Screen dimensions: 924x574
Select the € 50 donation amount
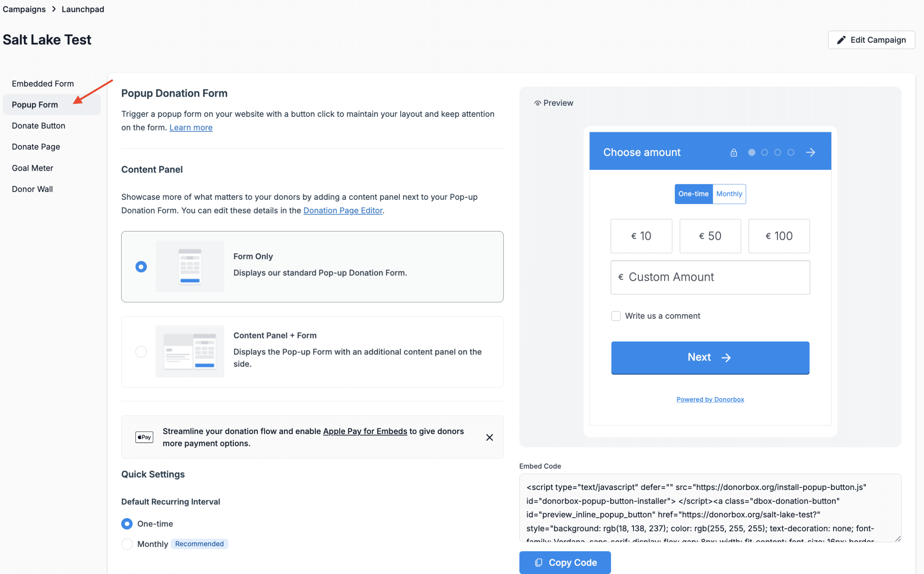(x=710, y=236)
